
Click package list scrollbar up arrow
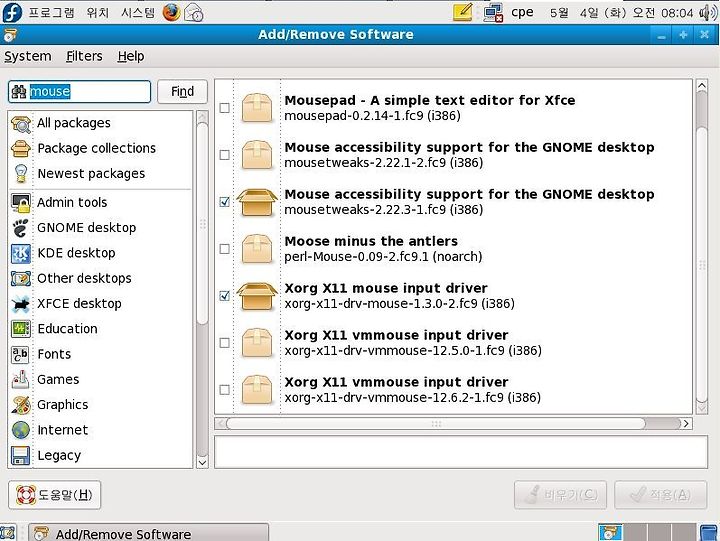pos(702,86)
